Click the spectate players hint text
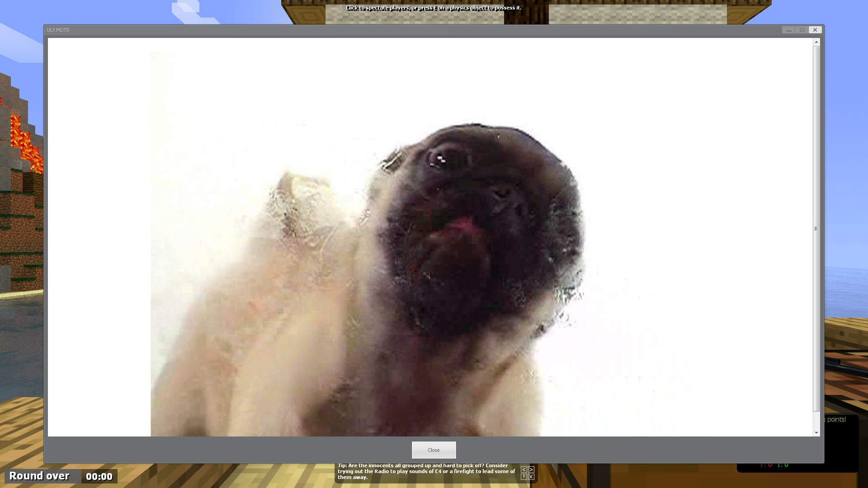 [x=434, y=8]
